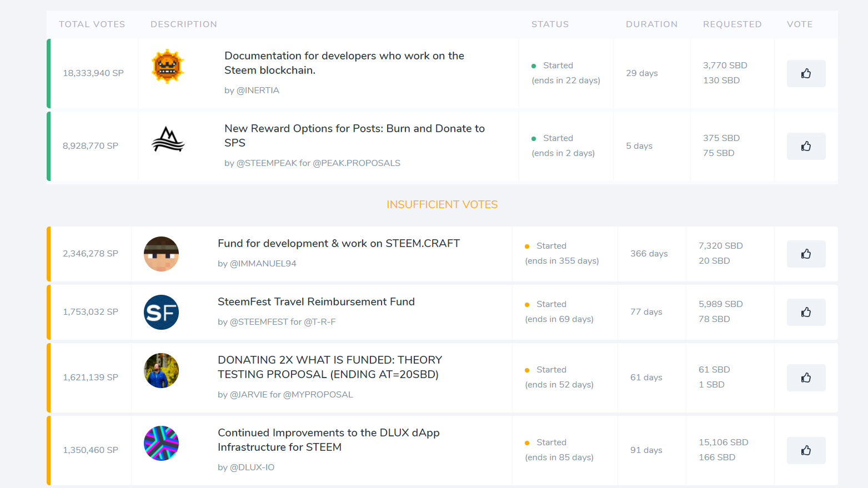Click the Requested column header

732,24
